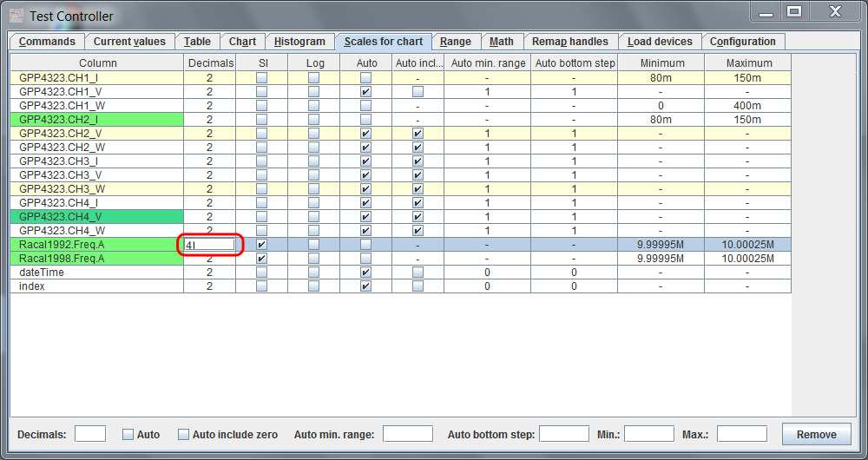
Task: Toggle the Auto include zero checkbox
Action: tap(183, 434)
